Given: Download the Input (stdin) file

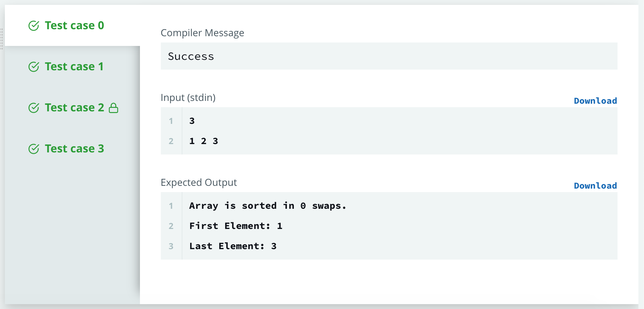Looking at the screenshot, I should (x=595, y=101).
